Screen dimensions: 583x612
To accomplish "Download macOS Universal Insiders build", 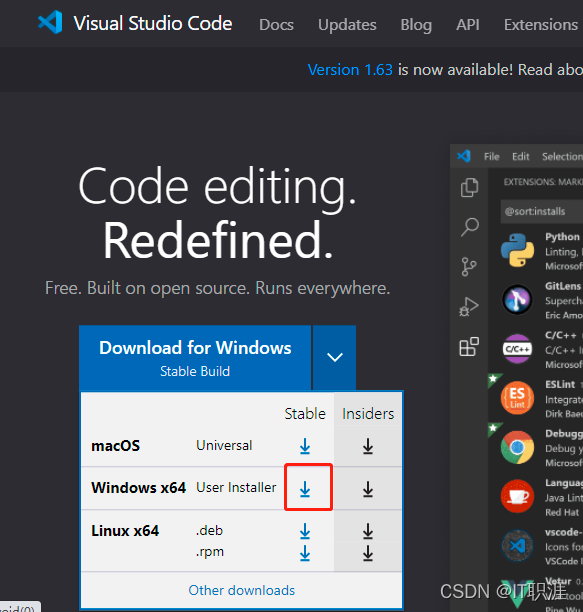I will point(368,446).
